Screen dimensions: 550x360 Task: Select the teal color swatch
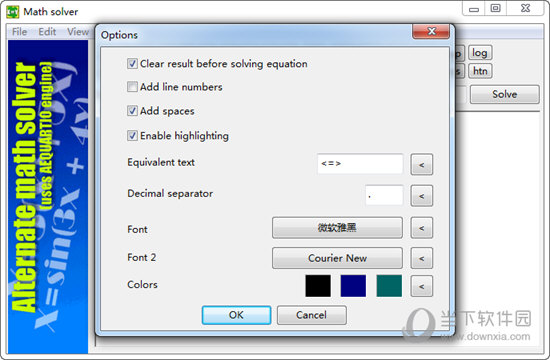coord(389,286)
